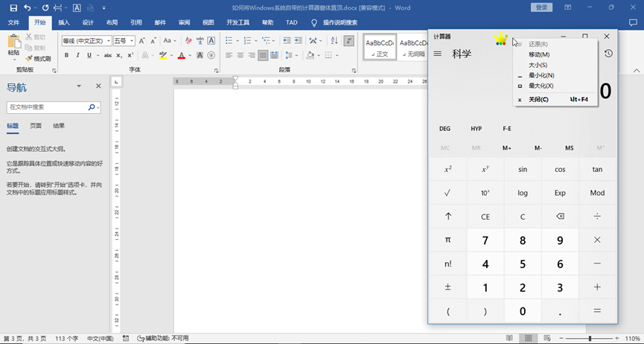
Task: Switch navigation pane to 页面 tab
Action: (x=36, y=126)
